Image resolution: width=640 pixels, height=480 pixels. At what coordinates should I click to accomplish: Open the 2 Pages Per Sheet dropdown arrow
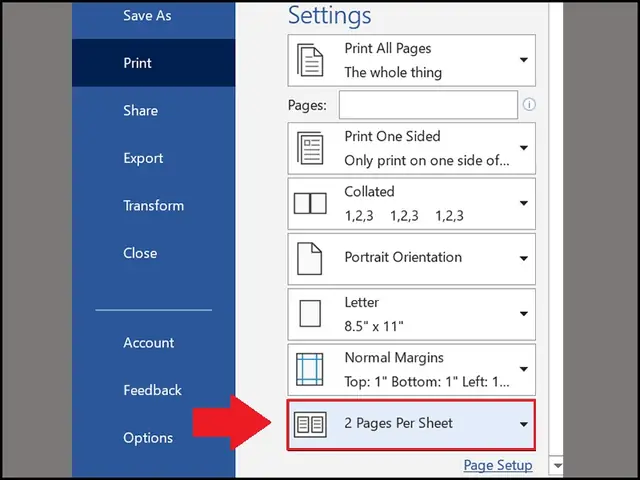[x=524, y=424]
